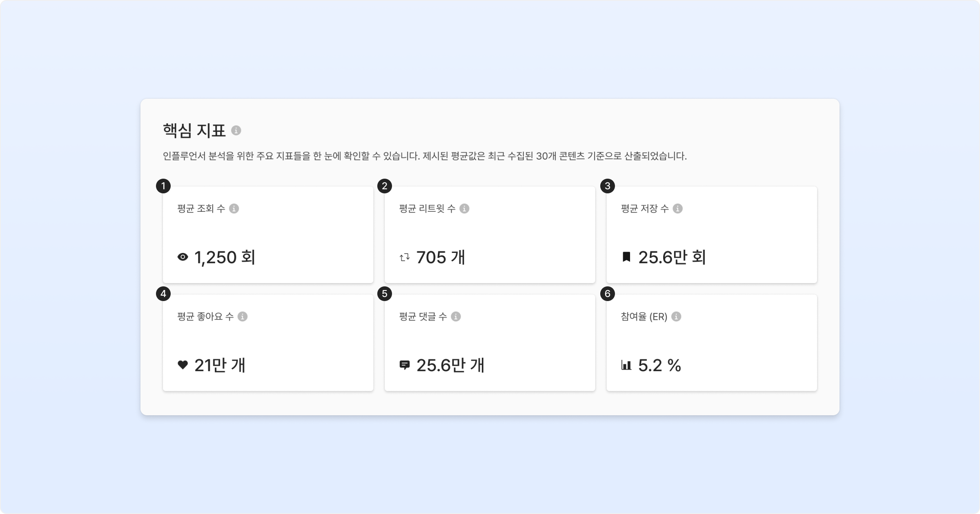Click info icon beside 평균 리트윗 수
This screenshot has height=514, width=980.
pos(464,209)
